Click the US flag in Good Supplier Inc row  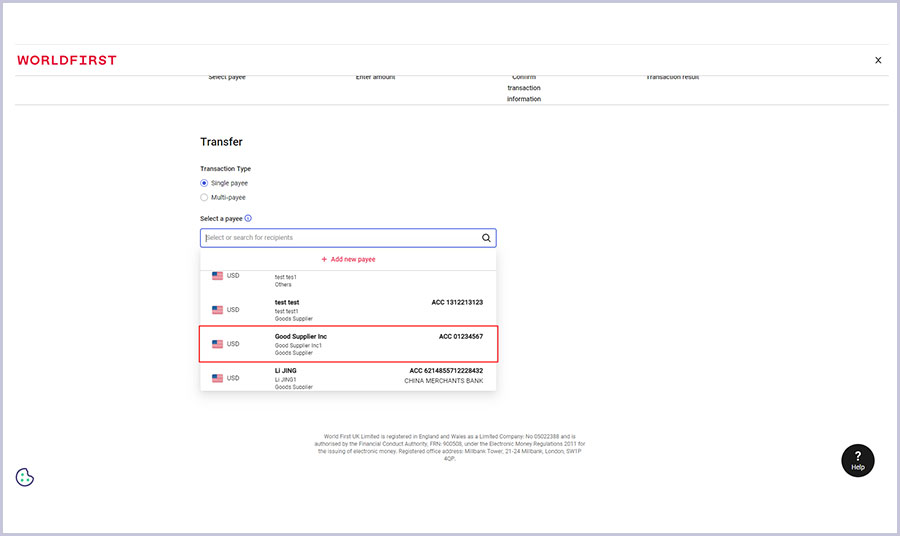(217, 344)
